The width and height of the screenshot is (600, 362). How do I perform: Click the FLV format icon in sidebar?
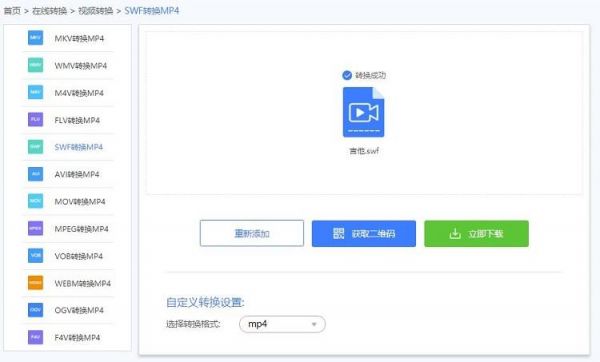pyautogui.click(x=35, y=119)
